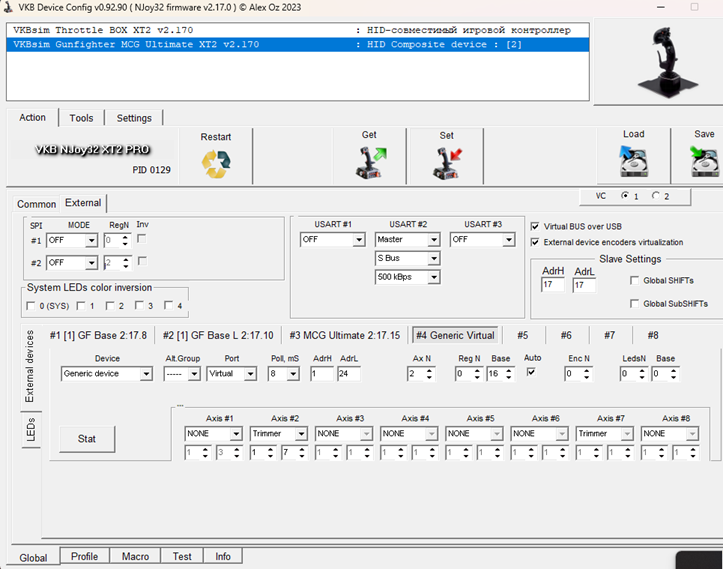The image size is (723, 569).
Task: Open external device tab #7
Action: [610, 335]
